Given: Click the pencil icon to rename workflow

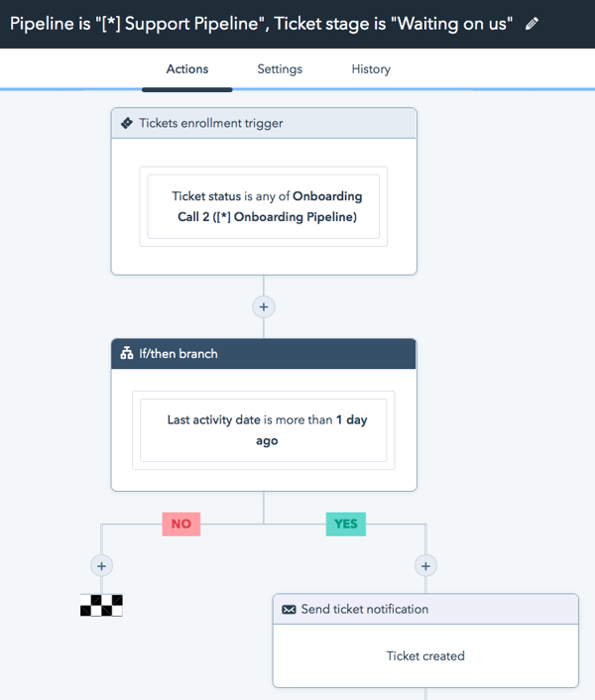Looking at the screenshot, I should 532,24.
